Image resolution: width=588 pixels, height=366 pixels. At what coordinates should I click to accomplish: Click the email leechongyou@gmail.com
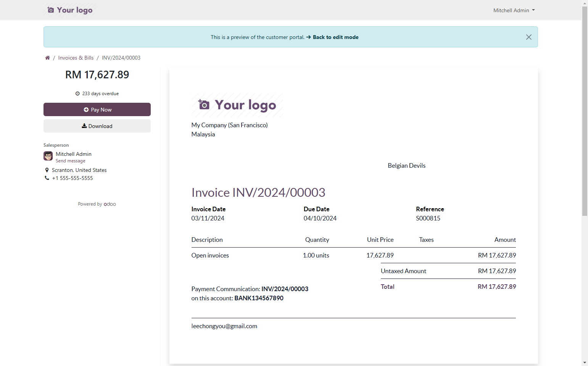[224, 326]
